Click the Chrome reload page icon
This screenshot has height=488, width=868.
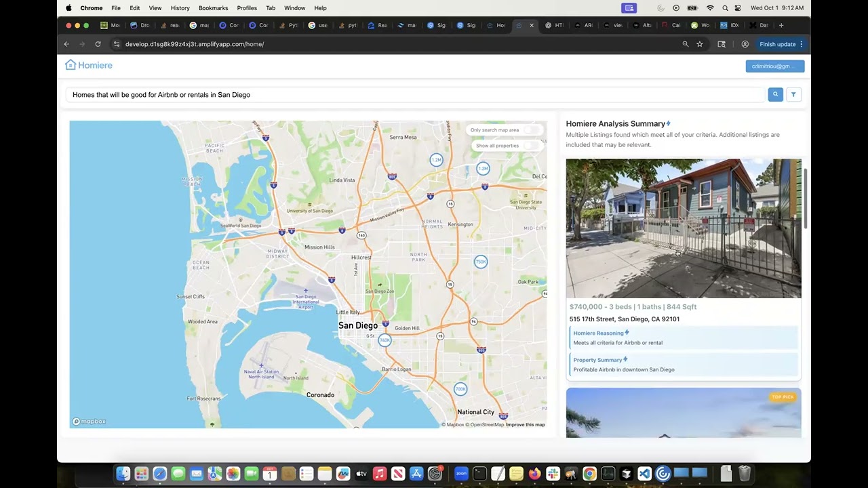[x=98, y=44]
